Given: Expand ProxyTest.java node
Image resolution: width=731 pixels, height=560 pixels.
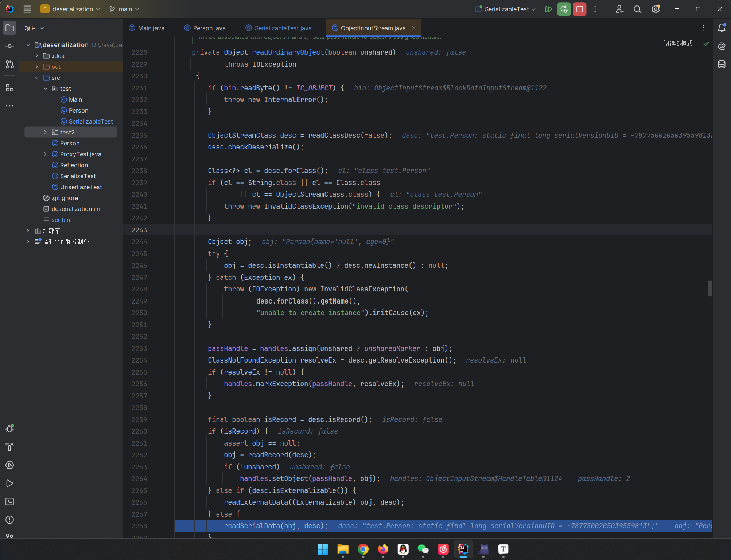Looking at the screenshot, I should click(46, 154).
